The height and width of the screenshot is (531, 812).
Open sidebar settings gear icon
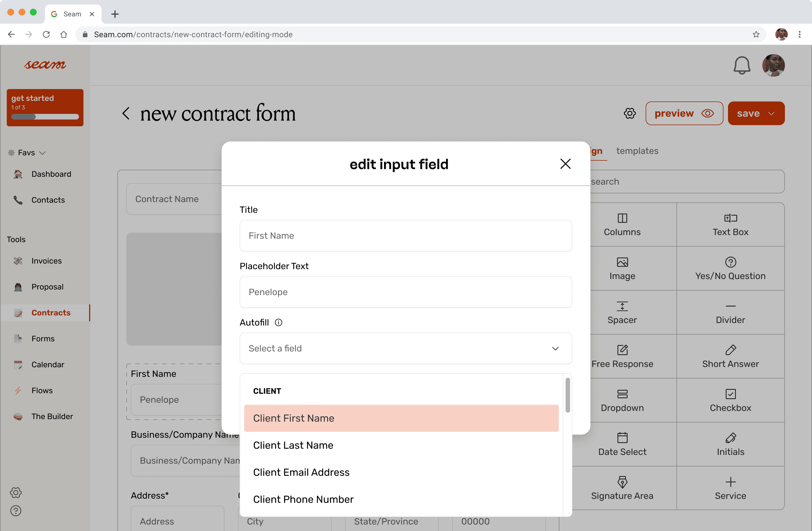coord(16,492)
